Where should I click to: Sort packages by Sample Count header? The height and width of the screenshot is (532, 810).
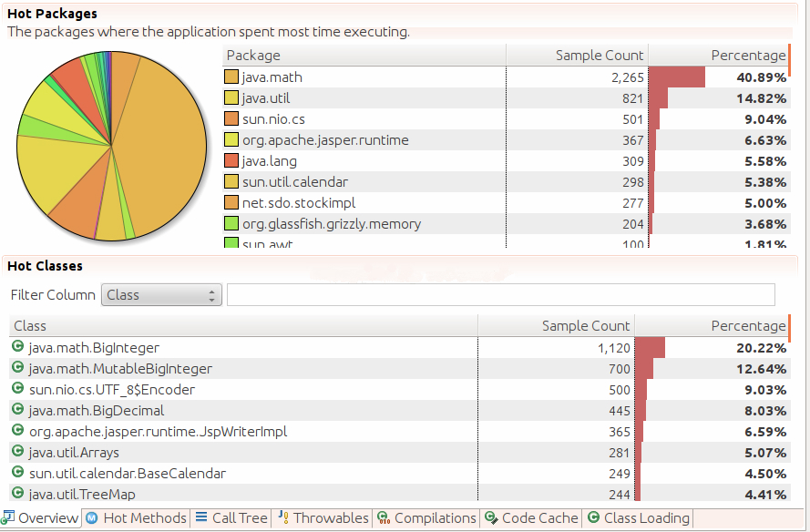[x=577, y=56]
